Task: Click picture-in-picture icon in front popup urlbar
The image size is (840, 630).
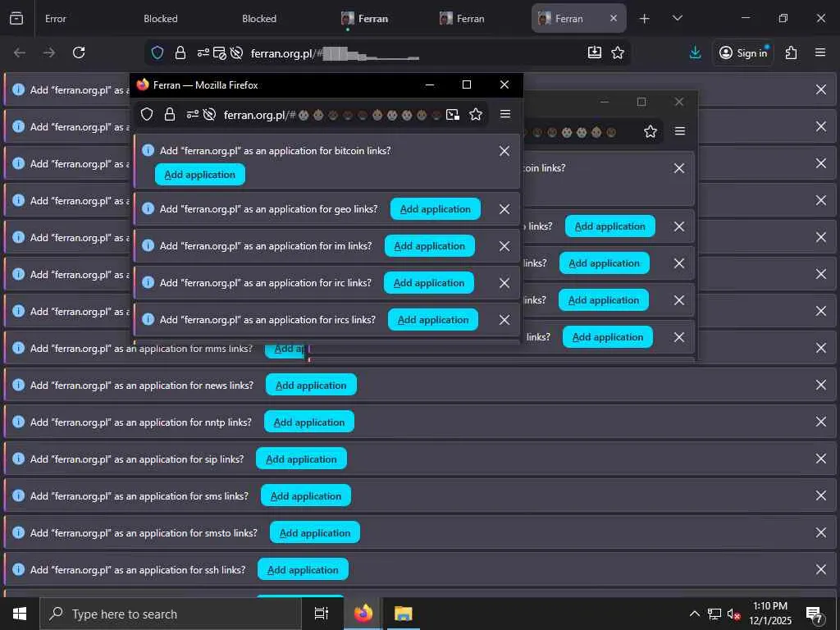Action: coord(453,114)
